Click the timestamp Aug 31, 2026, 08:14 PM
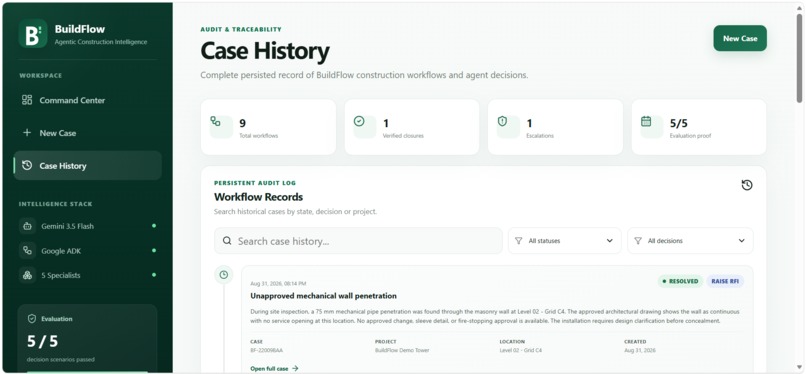 pyautogui.click(x=278, y=284)
